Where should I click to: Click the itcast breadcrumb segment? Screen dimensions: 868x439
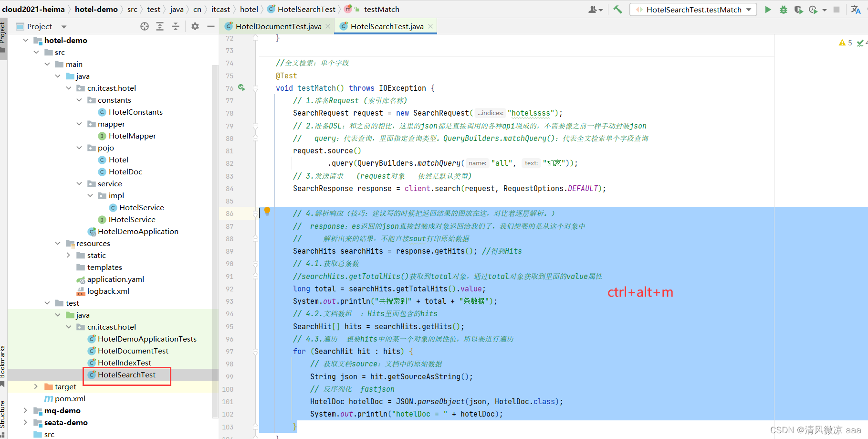[x=220, y=9]
